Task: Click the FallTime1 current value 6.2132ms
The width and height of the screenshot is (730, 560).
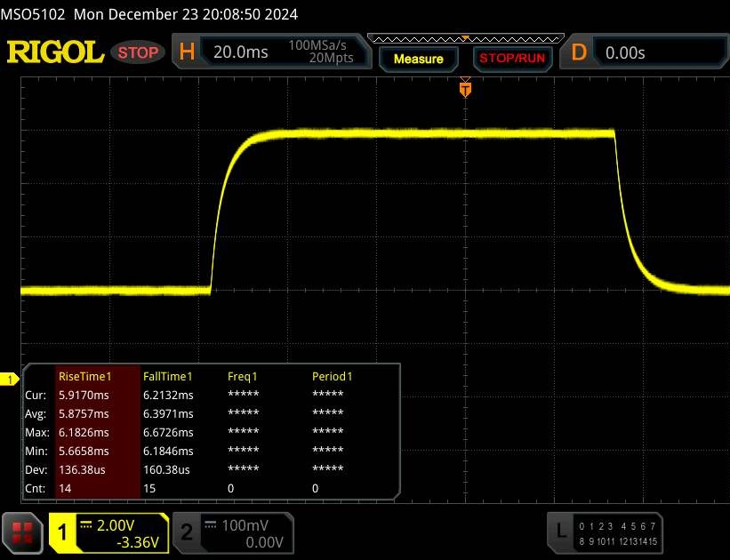Action: coord(168,396)
